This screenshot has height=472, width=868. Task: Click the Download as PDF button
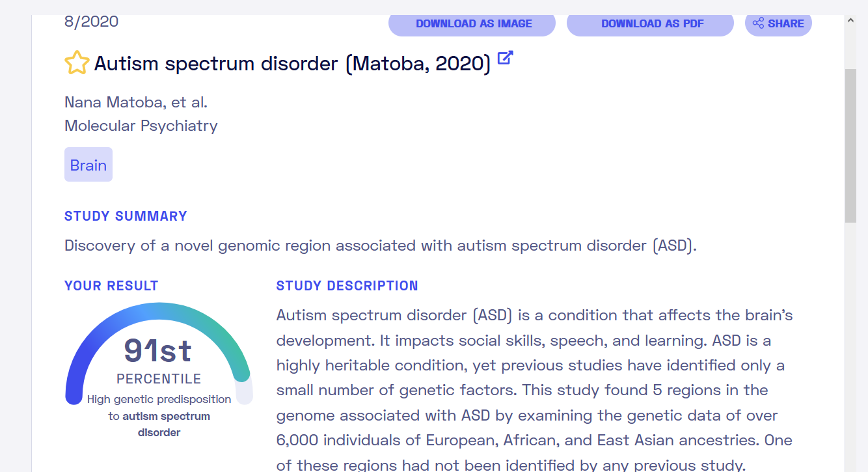click(x=650, y=24)
